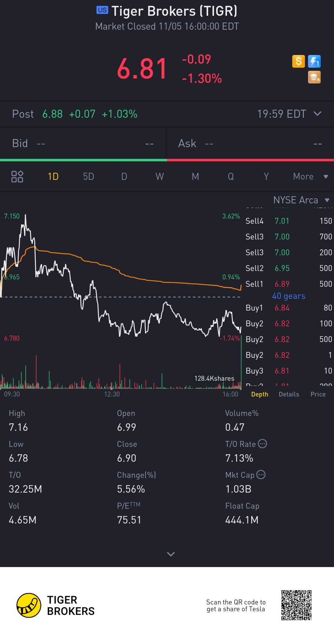
Task: Tap Market Closed 11/05 status text
Action: [167, 27]
